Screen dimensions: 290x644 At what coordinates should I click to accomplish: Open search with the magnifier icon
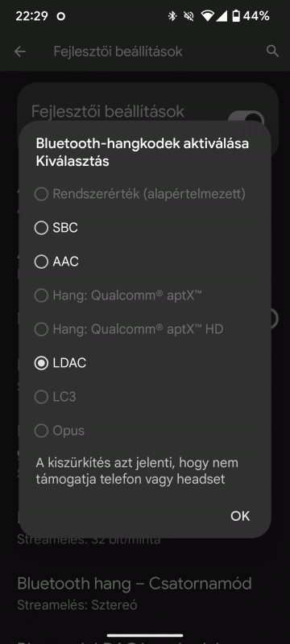coord(272,52)
